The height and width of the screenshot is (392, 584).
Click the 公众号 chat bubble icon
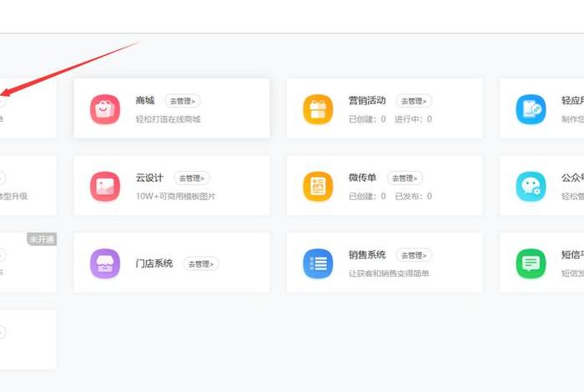coord(531,186)
